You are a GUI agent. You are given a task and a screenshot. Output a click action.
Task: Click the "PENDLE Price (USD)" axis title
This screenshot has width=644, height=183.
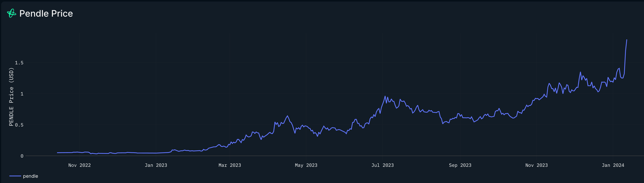tap(11, 97)
